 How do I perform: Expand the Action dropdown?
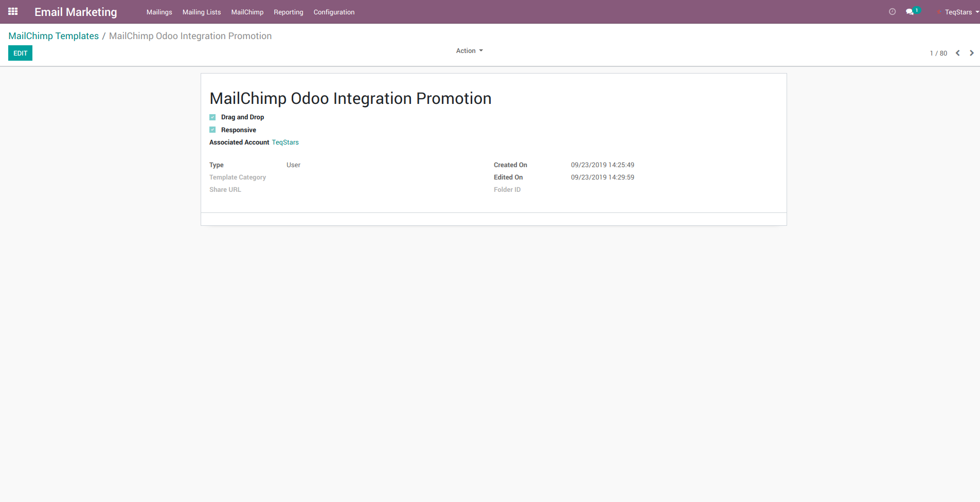pos(469,51)
